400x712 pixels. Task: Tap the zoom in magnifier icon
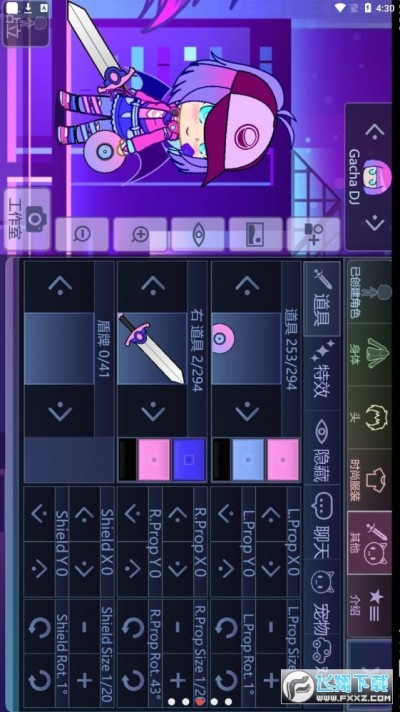pyautogui.click(x=140, y=234)
